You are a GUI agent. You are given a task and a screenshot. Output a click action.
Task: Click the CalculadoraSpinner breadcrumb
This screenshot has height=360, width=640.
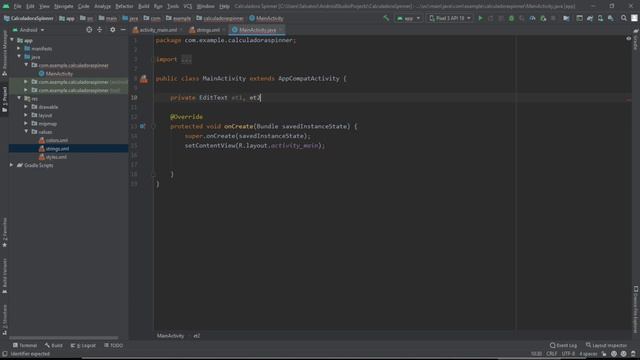[x=29, y=18]
